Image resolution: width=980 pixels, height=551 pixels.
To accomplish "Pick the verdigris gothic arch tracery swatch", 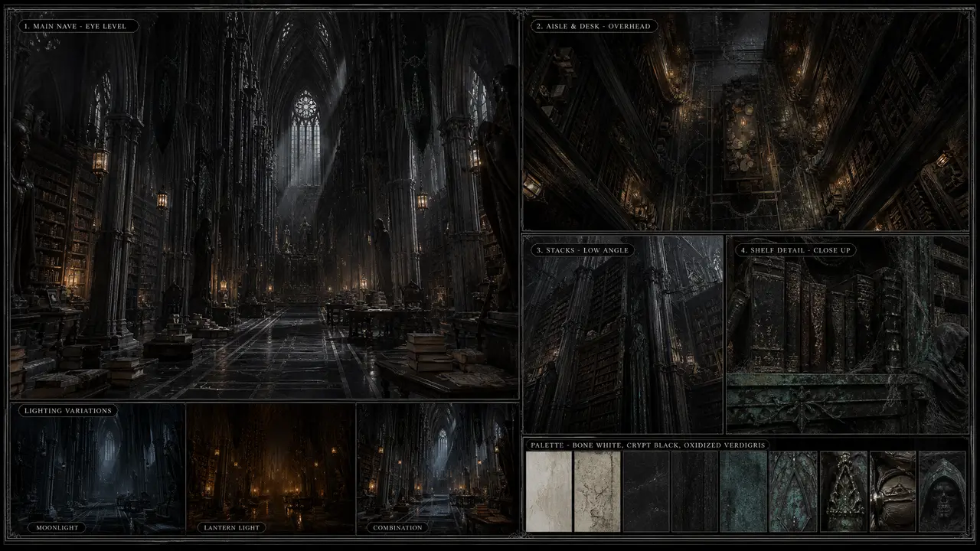I will click(793, 491).
